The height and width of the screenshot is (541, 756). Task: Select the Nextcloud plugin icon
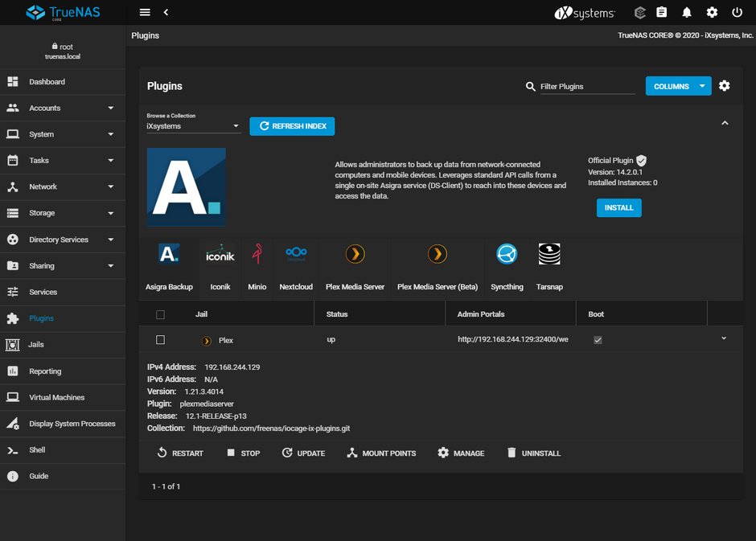tap(296, 253)
